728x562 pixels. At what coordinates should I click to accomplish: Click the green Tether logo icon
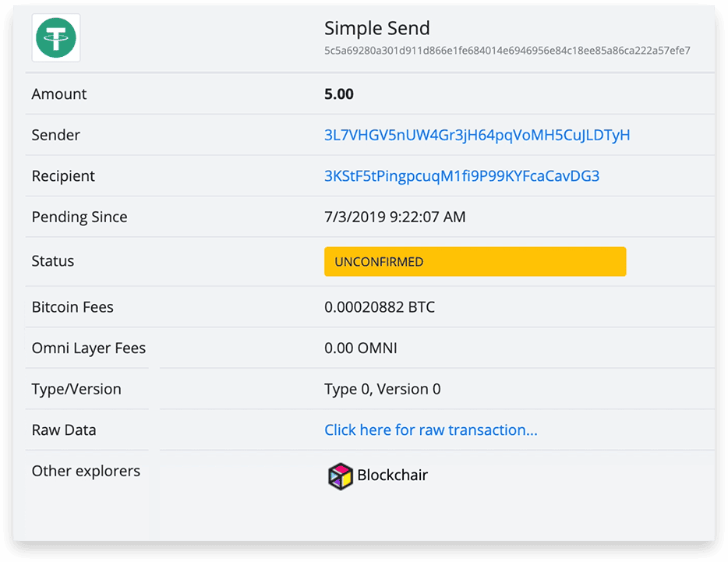pos(55,37)
